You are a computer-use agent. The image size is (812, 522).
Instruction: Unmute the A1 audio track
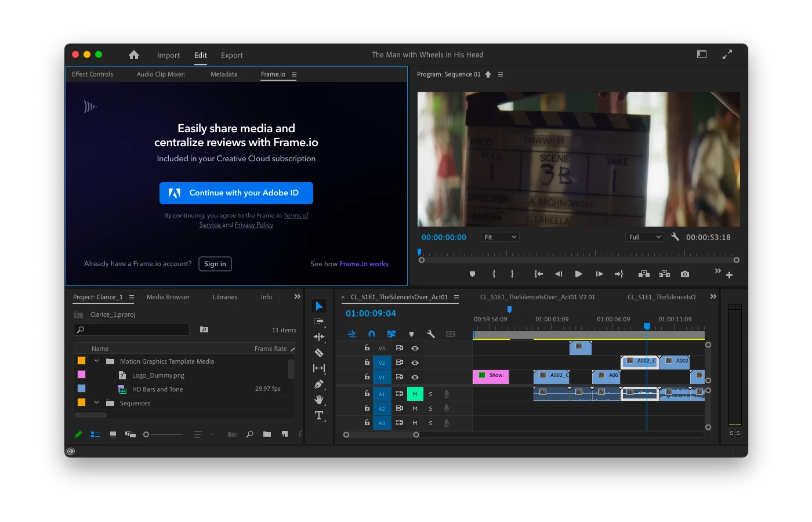[415, 394]
